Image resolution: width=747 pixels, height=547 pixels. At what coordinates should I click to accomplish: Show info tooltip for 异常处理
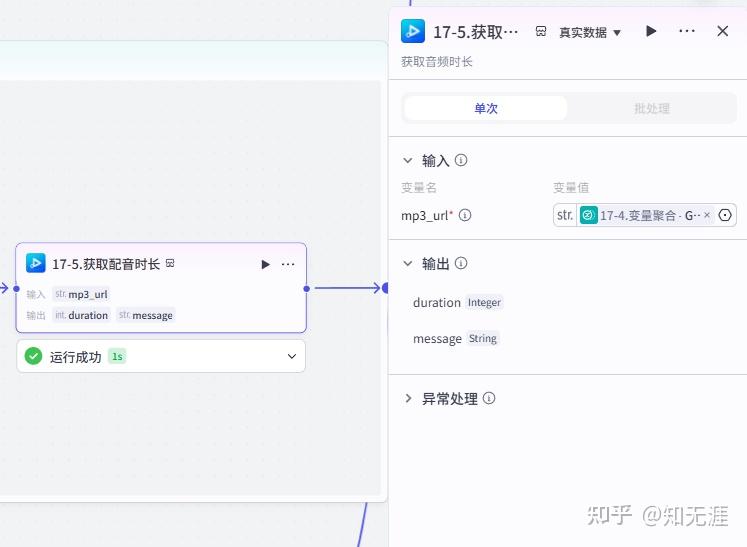tap(489, 398)
